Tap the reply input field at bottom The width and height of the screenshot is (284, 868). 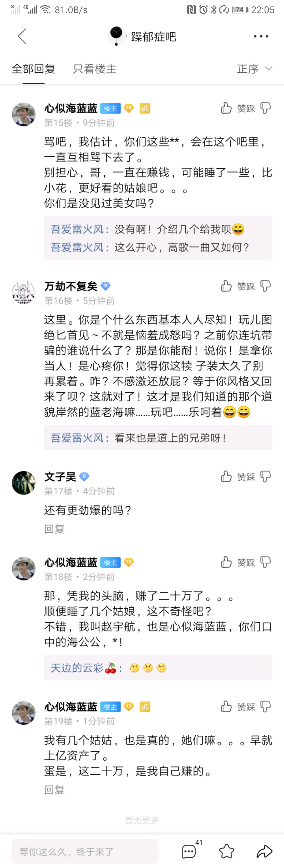point(85,851)
